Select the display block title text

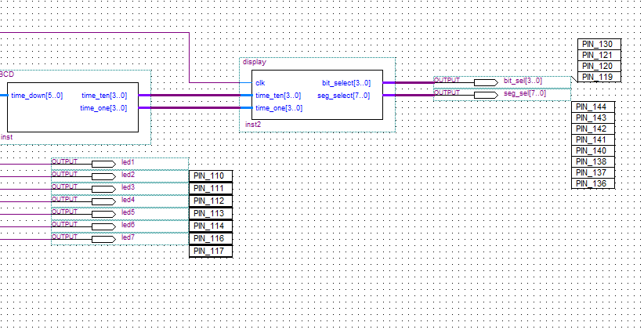coord(254,61)
